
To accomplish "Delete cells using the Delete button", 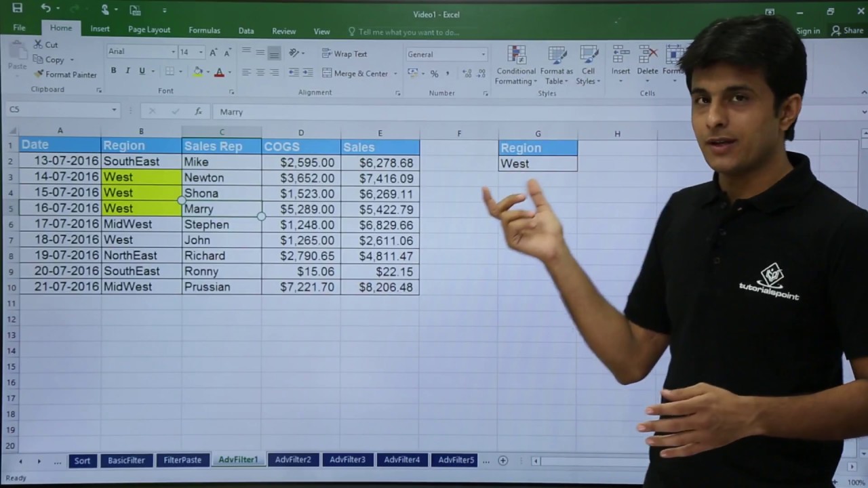I will [x=648, y=64].
